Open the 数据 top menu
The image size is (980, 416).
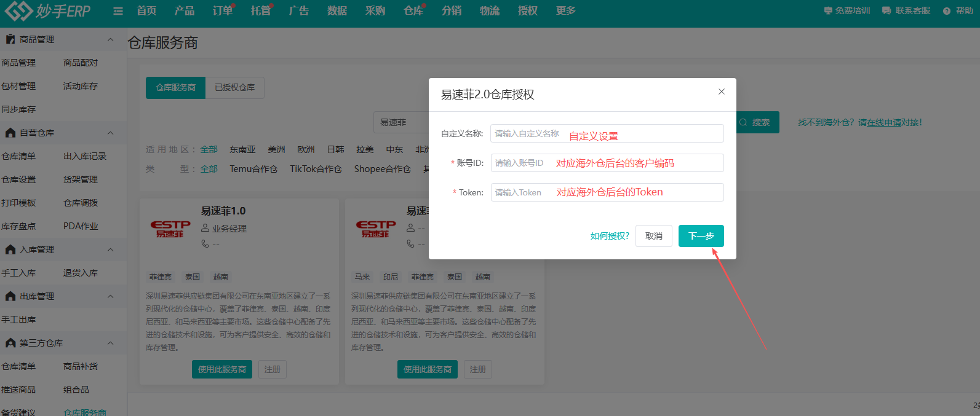tap(337, 11)
